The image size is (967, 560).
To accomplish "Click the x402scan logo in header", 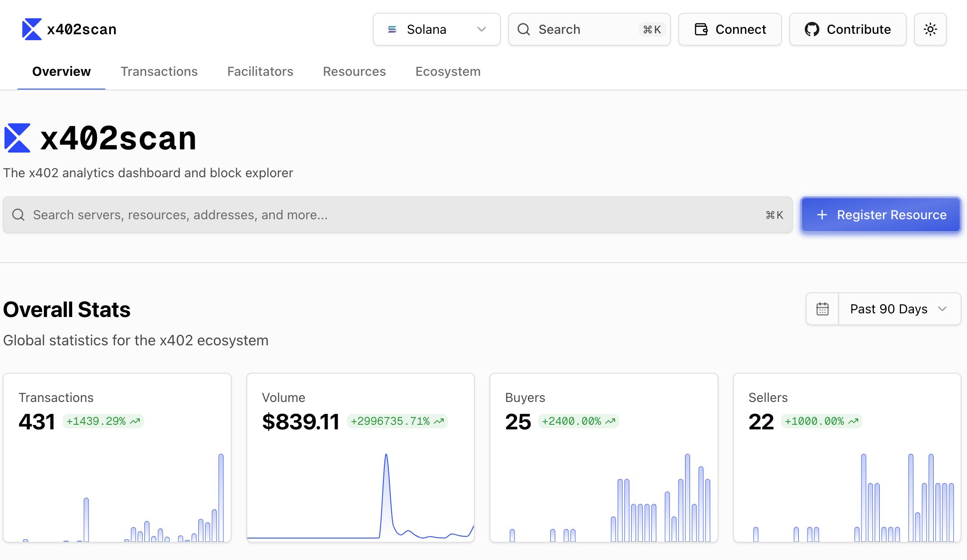I will 32,29.
